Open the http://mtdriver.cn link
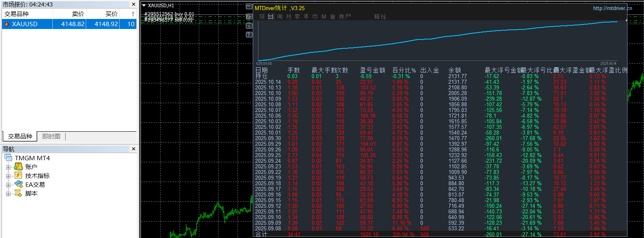The image size is (644, 238). [x=613, y=8]
